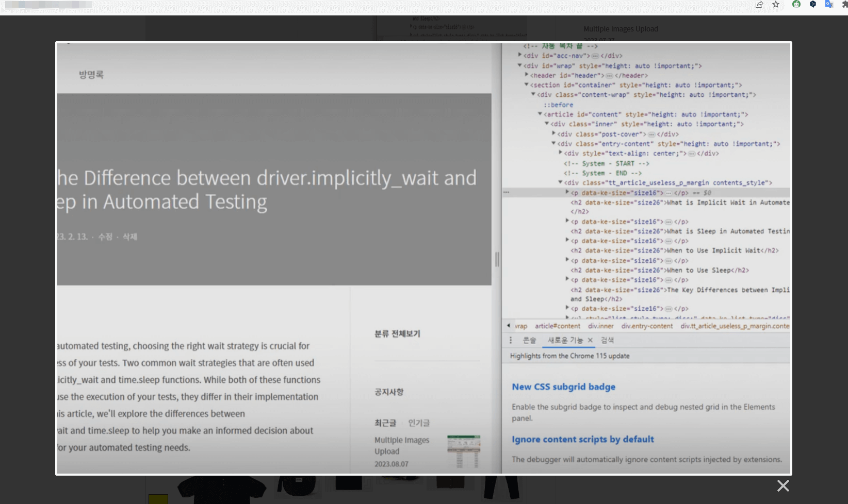Open 분류 전체보기 in the sidebar

point(397,334)
